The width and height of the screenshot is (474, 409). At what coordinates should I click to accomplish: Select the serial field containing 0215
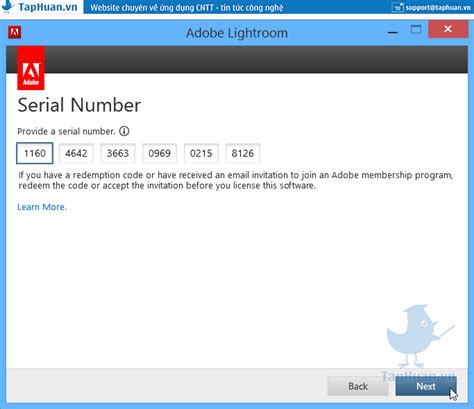[x=201, y=153]
